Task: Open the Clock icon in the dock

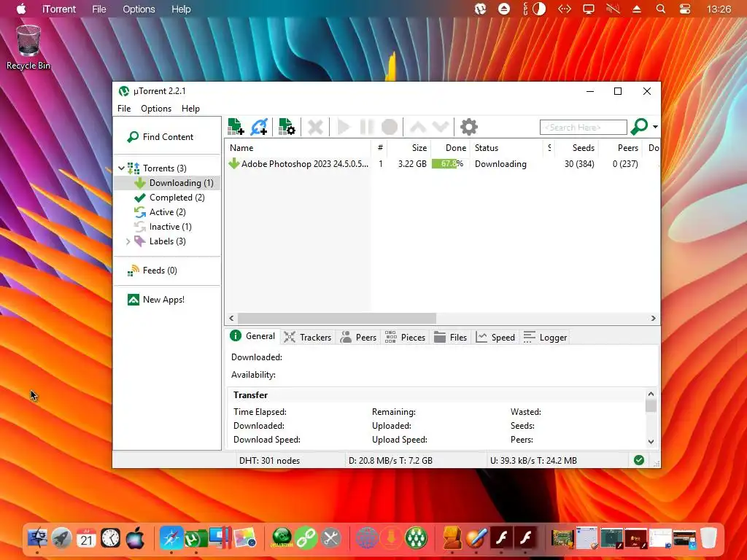Action: click(x=111, y=538)
